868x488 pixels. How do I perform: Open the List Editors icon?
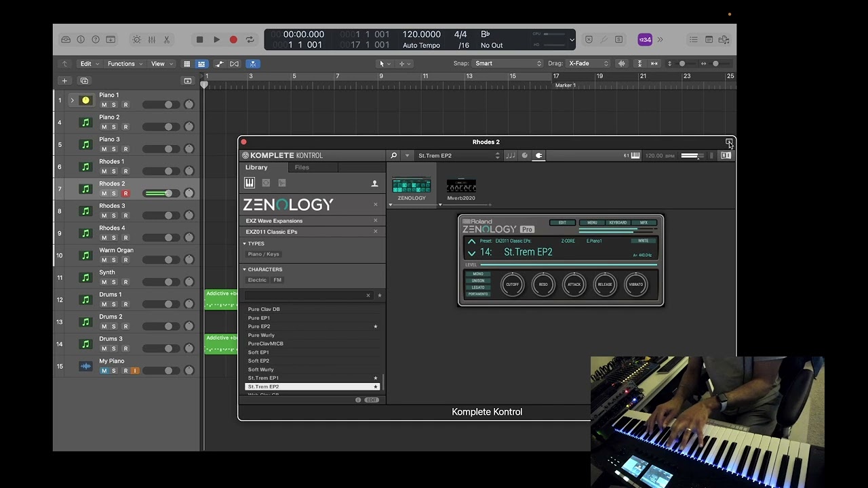694,40
